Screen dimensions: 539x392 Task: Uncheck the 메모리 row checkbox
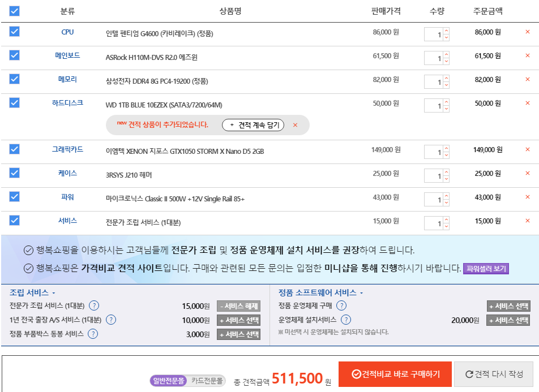click(15, 79)
